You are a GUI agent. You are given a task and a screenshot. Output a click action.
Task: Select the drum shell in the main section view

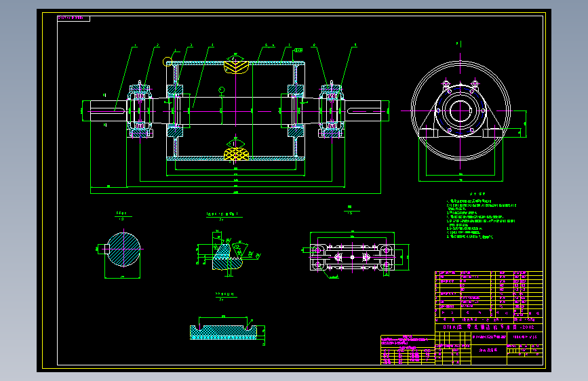click(235, 111)
